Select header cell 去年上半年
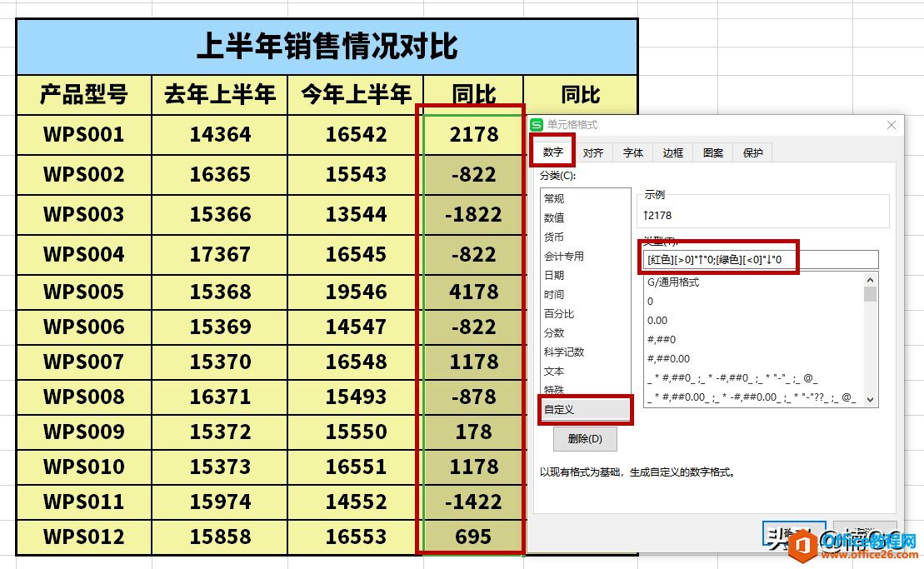This screenshot has height=569, width=924. (x=220, y=95)
